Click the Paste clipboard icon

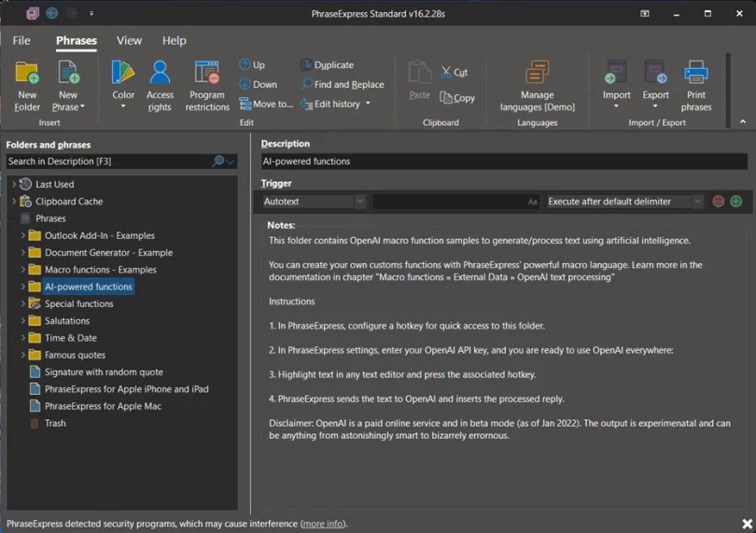(419, 73)
